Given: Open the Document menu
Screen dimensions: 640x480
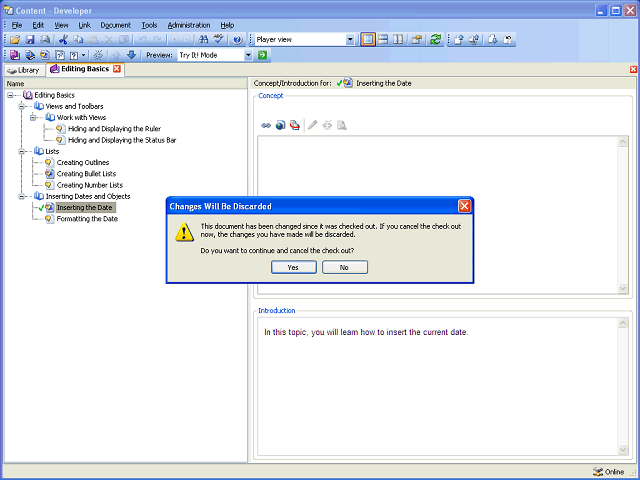Looking at the screenshot, I should (x=116, y=25).
